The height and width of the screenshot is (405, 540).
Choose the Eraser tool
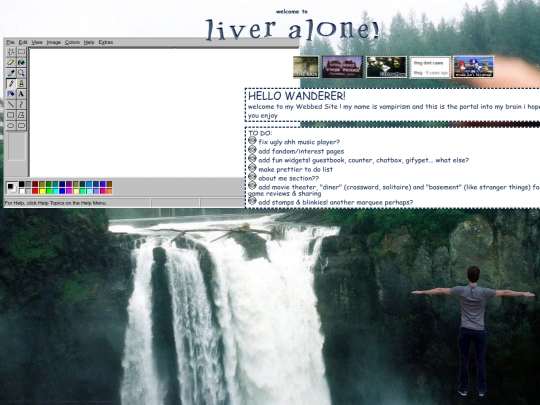[11, 62]
